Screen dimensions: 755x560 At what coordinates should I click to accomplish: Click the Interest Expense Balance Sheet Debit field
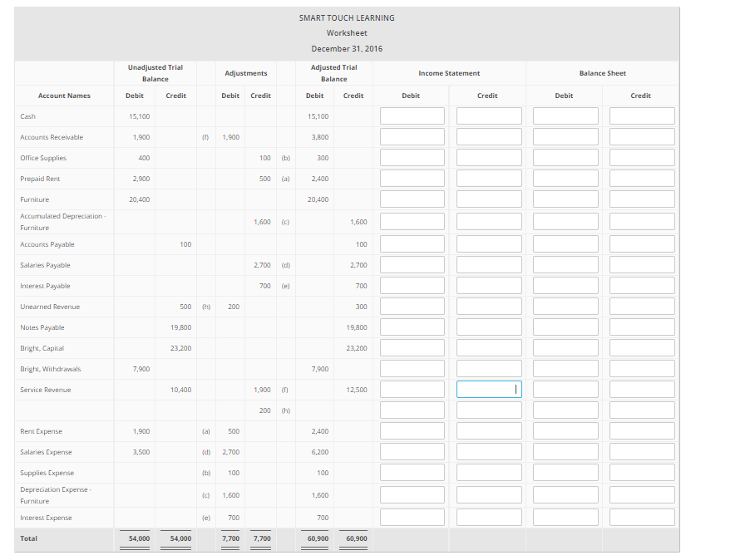point(564,517)
